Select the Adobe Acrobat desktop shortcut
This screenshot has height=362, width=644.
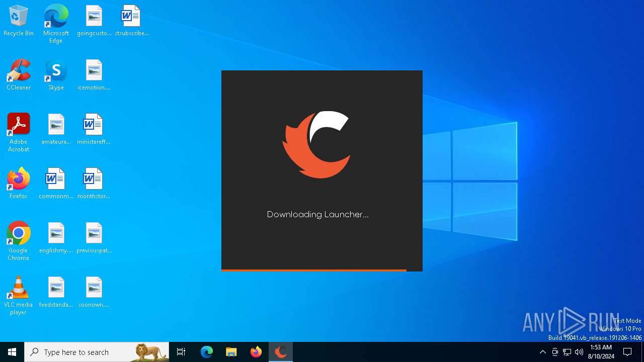coord(19,132)
